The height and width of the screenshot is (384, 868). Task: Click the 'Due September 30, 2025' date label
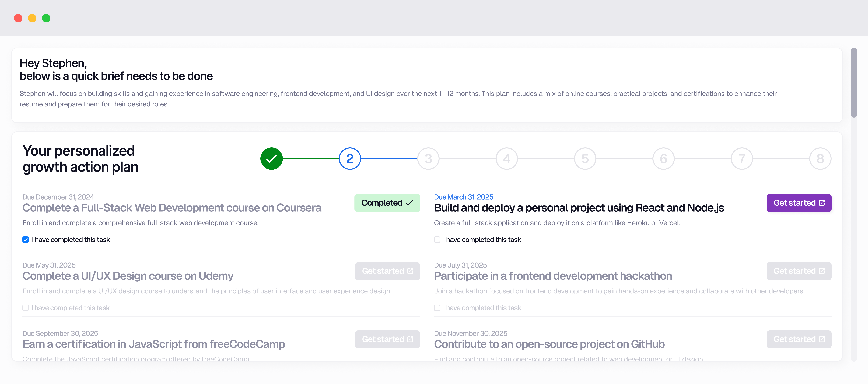[60, 333]
